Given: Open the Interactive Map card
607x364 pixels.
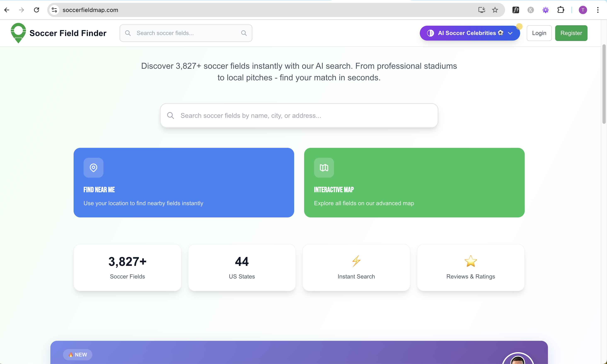Looking at the screenshot, I should [x=414, y=182].
